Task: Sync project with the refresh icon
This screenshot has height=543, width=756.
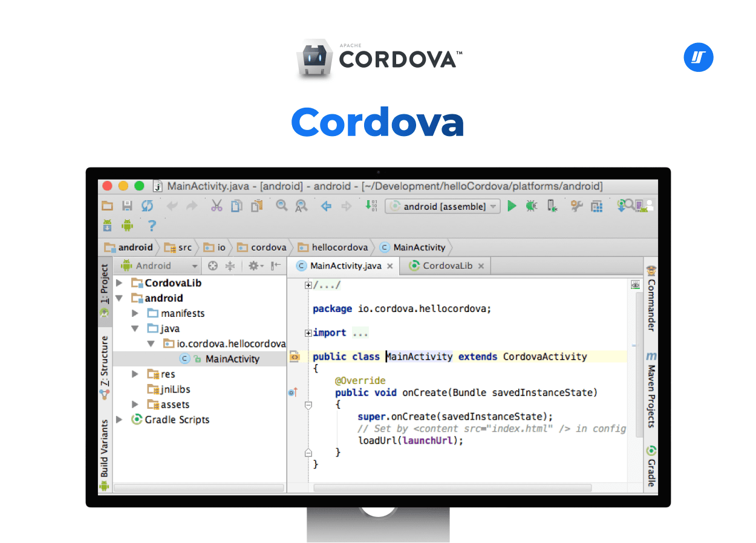Action: 147,206
